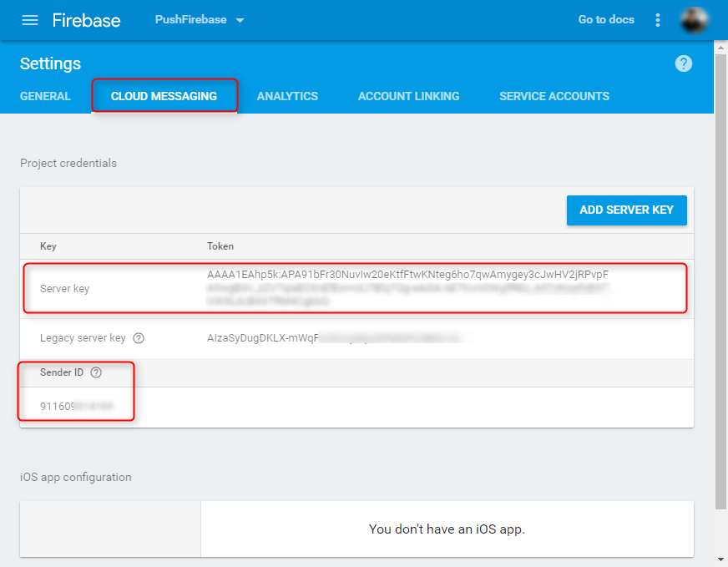Image resolution: width=728 pixels, height=567 pixels.
Task: Click the Sender ID help icon
Action: pyautogui.click(x=96, y=372)
